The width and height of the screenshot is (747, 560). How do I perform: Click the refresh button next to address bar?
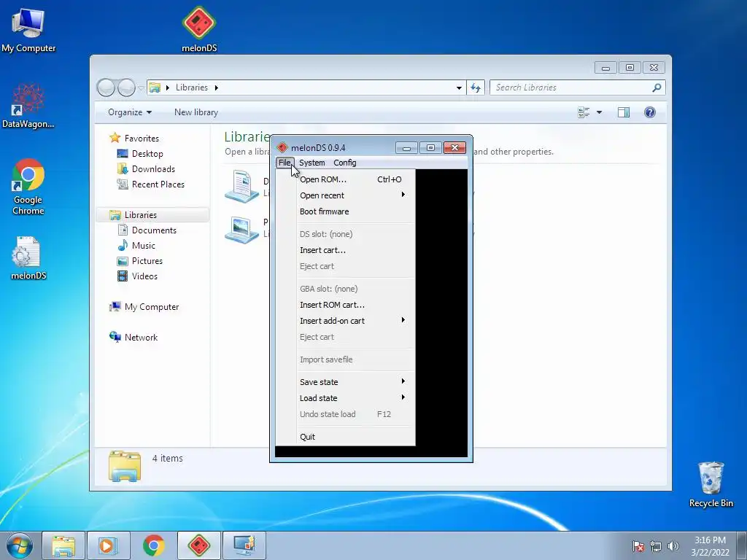coord(476,87)
